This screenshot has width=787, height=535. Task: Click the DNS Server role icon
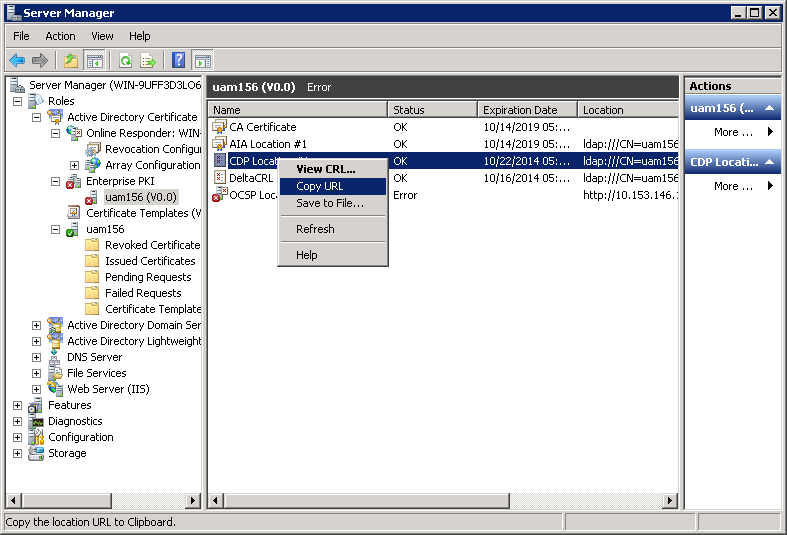click(55, 357)
